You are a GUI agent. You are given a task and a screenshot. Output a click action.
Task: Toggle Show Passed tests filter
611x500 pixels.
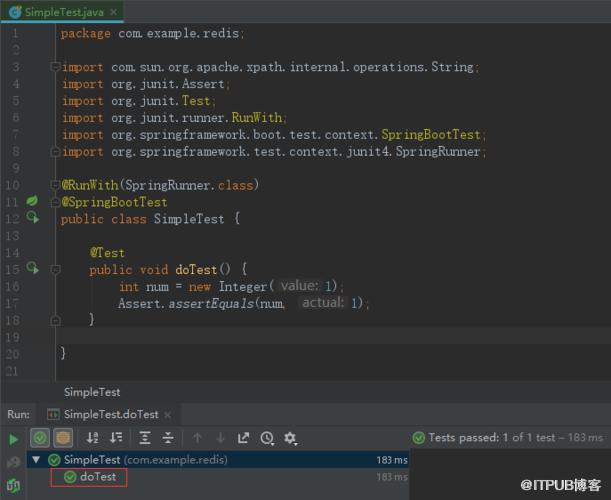pos(40,438)
